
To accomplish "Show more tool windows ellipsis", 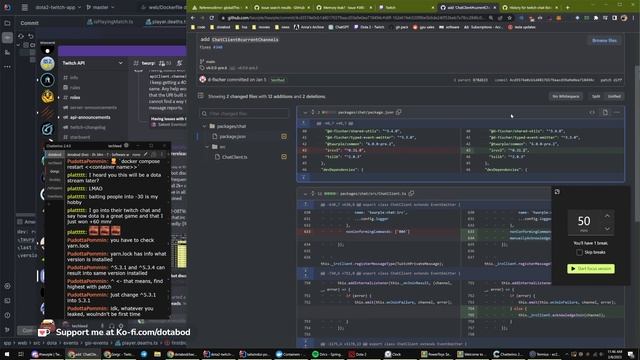I will pyautogui.click(x=7, y=66).
